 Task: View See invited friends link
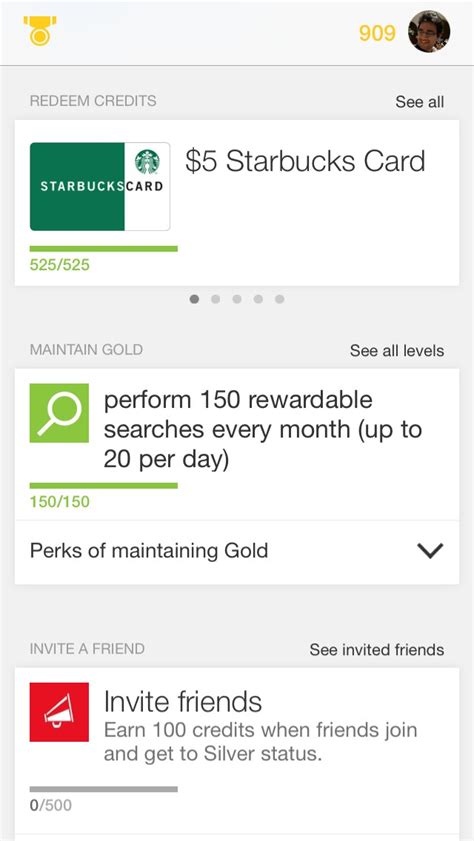coord(377,650)
